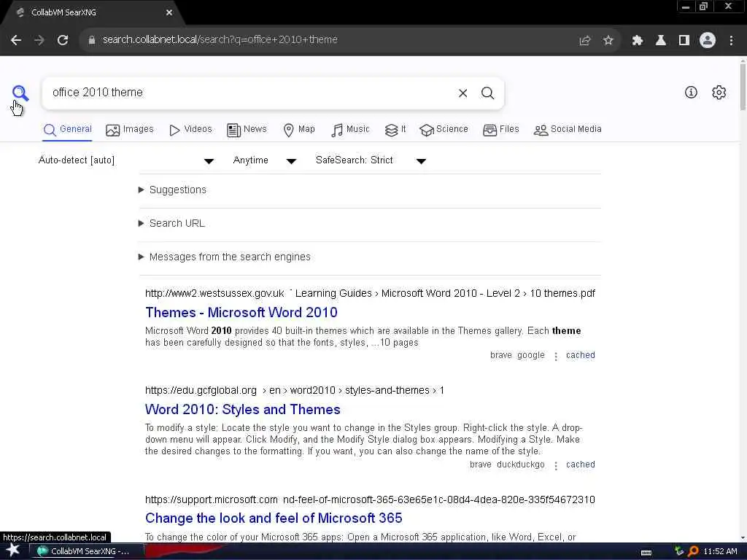The height and width of the screenshot is (560, 747).
Task: Click the edu.gcfglobal.org result URL
Action: (295, 391)
